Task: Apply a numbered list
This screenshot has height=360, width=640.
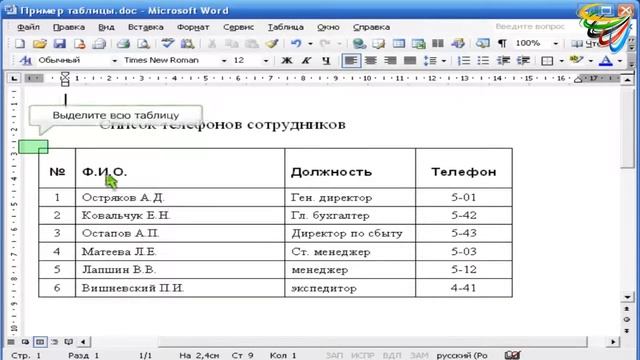Action: click(464, 60)
